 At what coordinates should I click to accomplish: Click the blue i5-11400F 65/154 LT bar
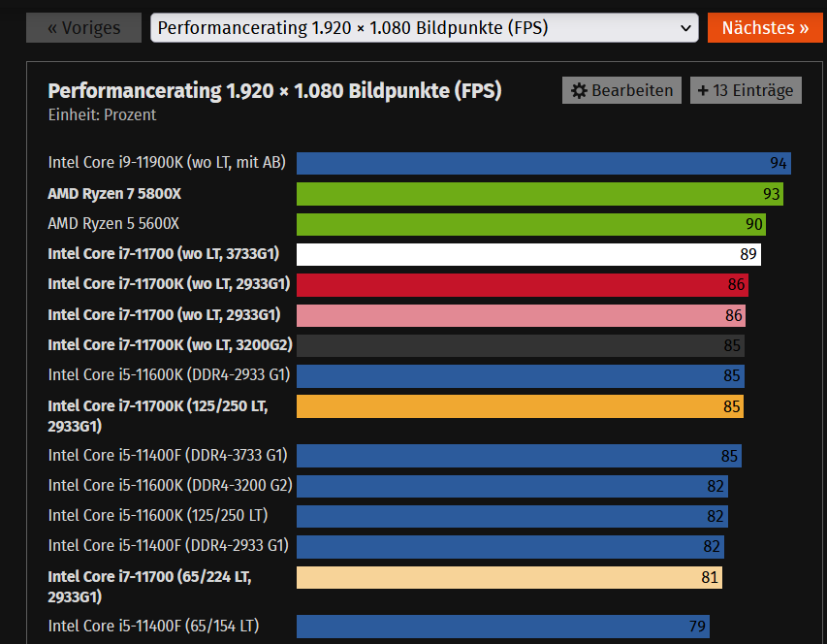coord(503,627)
